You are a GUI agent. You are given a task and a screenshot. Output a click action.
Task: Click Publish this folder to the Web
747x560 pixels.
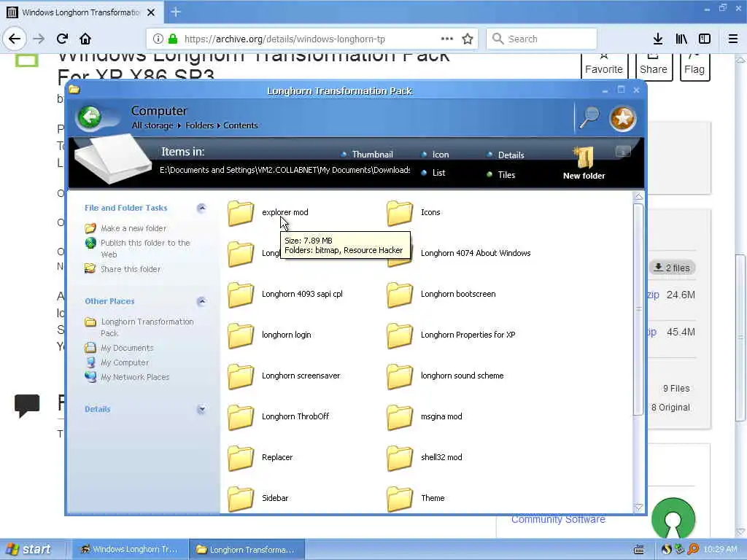(138, 248)
